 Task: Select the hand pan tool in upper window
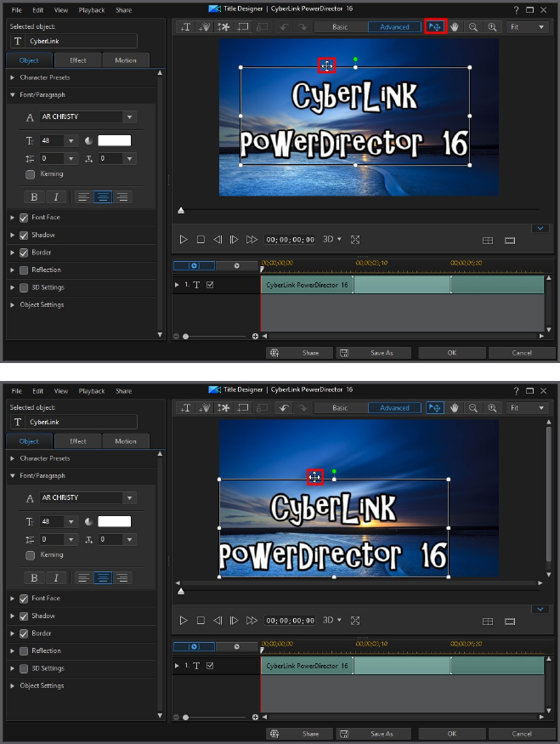point(455,27)
